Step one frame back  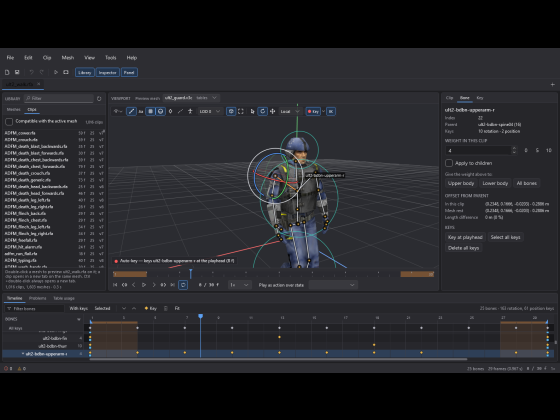point(134,285)
